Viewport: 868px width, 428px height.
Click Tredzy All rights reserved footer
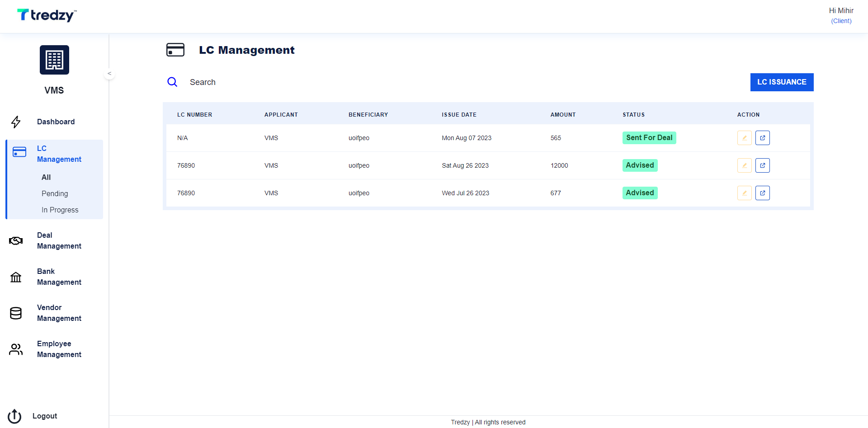click(488, 423)
